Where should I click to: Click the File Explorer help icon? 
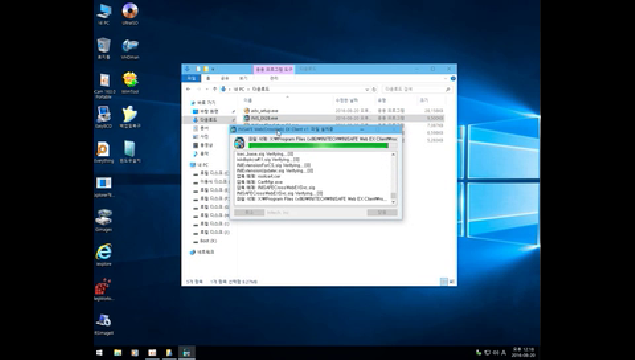pos(453,78)
